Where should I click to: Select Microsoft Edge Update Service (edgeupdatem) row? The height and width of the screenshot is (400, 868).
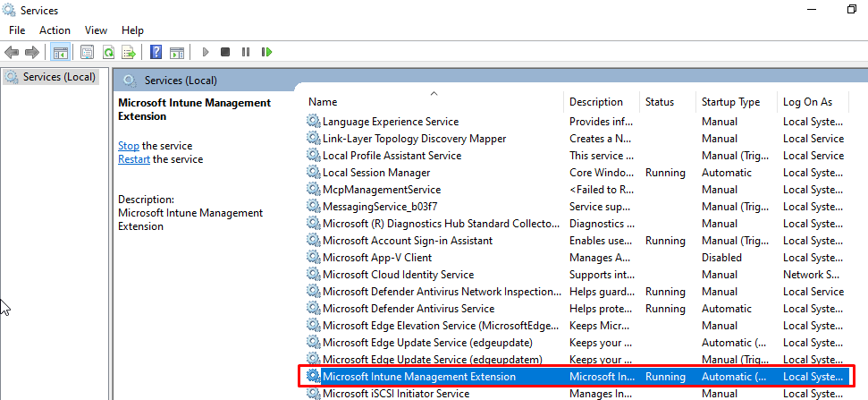tap(577, 360)
